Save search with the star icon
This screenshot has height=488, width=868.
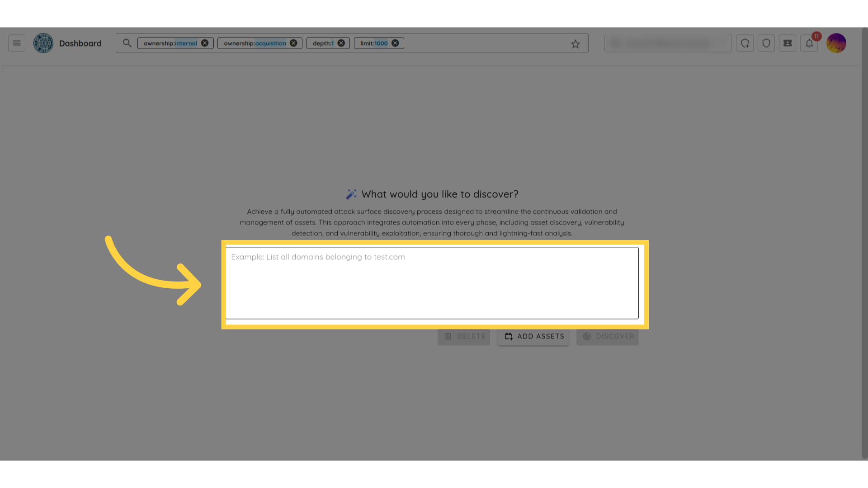pos(575,44)
